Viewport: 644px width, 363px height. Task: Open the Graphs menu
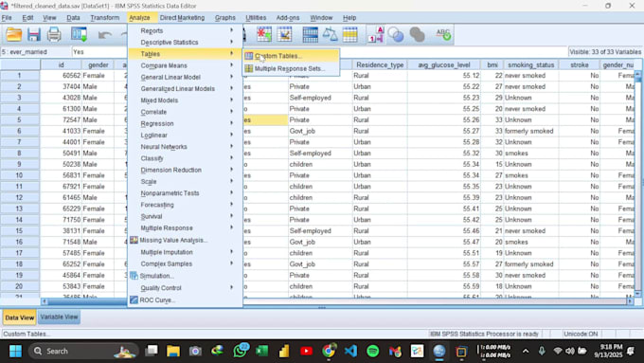(x=225, y=18)
